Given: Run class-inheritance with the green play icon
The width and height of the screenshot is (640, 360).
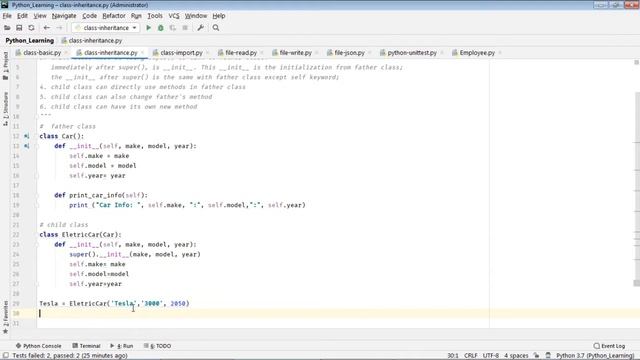Looking at the screenshot, I should click(148, 28).
